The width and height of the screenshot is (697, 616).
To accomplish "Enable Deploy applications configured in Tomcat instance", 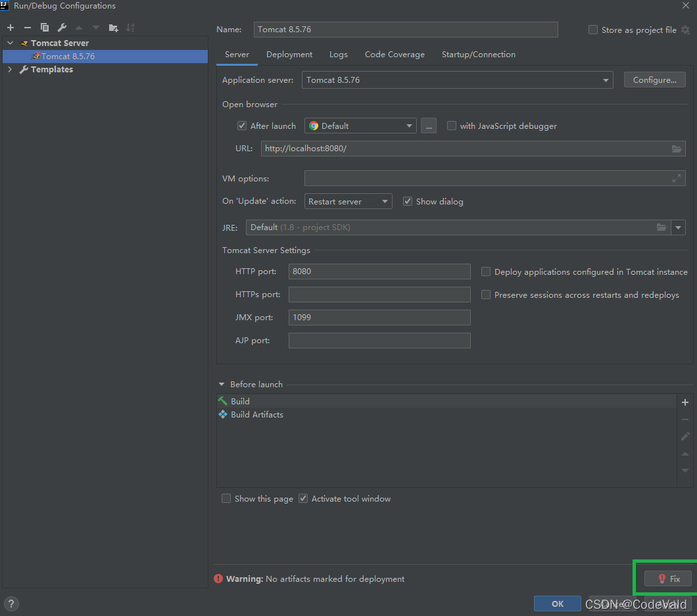I will point(486,272).
